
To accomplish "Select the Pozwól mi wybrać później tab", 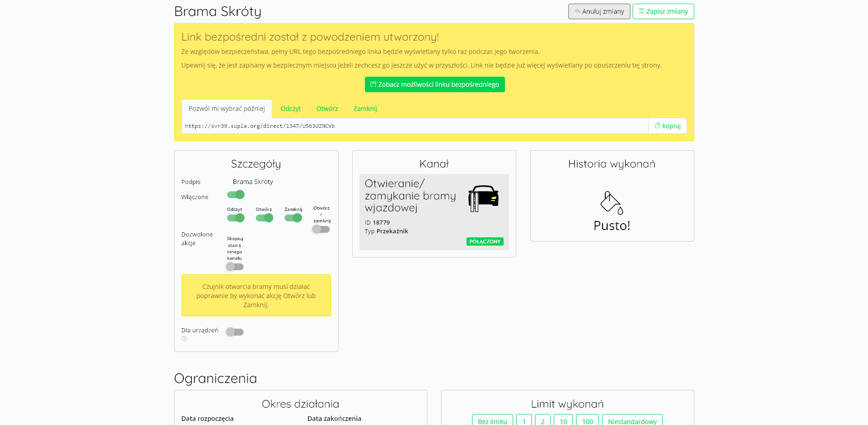I will tap(227, 109).
